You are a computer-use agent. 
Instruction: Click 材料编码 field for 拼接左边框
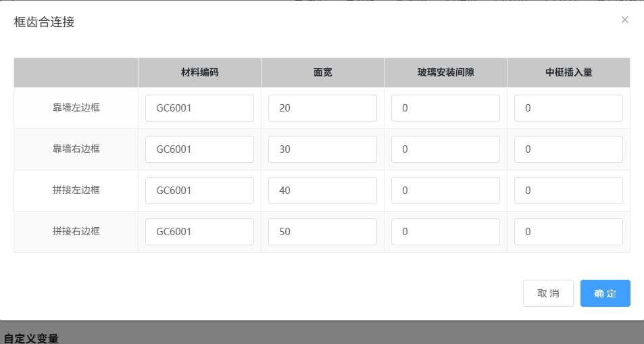(x=199, y=191)
